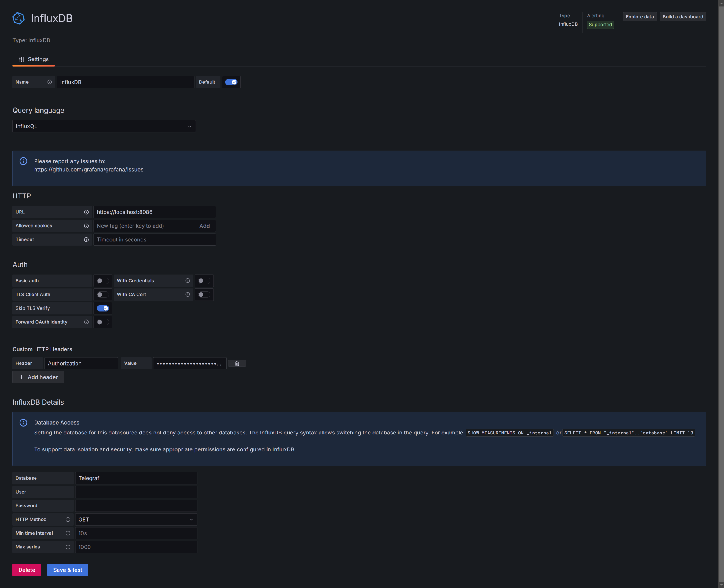Delete the Authorization header with trash icon
The width and height of the screenshot is (724, 588).
(237, 364)
